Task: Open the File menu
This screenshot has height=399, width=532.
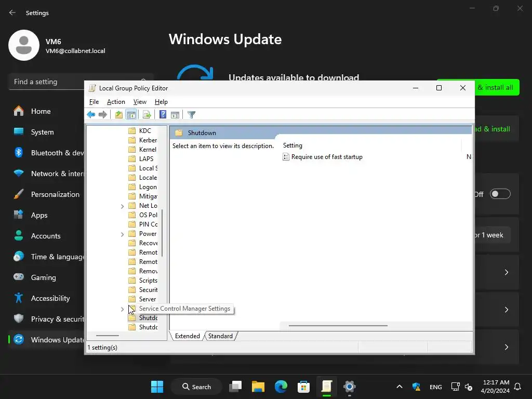Action: (94, 102)
